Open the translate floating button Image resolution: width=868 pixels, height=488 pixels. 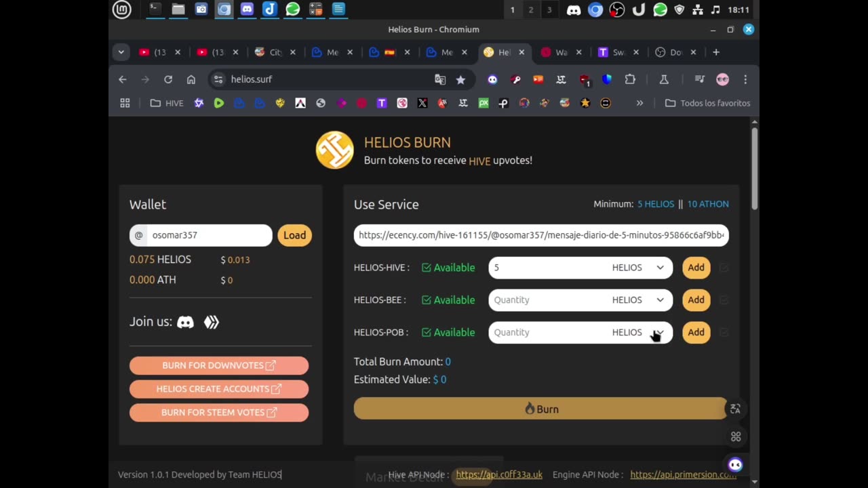735,409
